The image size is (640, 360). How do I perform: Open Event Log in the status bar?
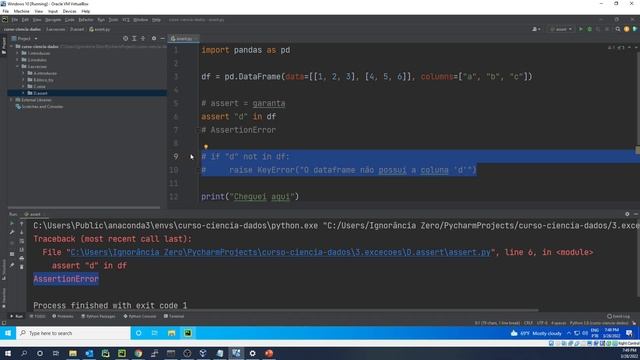[618, 316]
